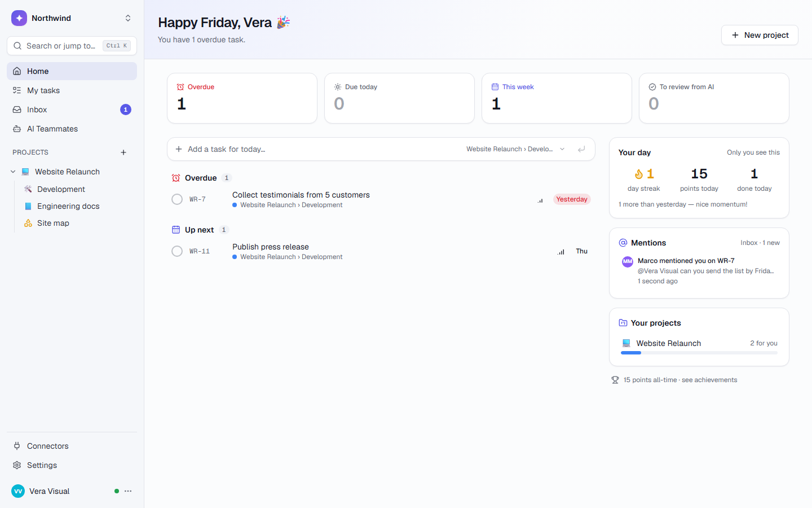The width and height of the screenshot is (812, 508).
Task: Add a new project with the plus icon
Action: point(123,152)
